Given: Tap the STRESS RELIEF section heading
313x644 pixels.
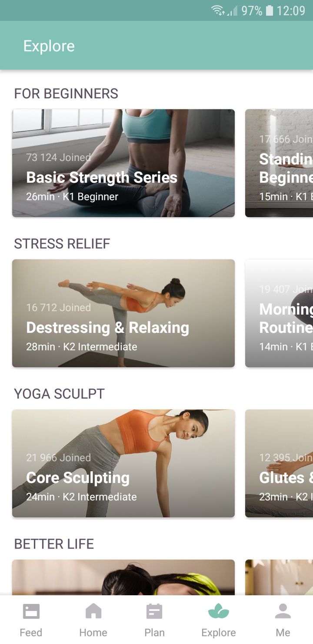Looking at the screenshot, I should [62, 244].
